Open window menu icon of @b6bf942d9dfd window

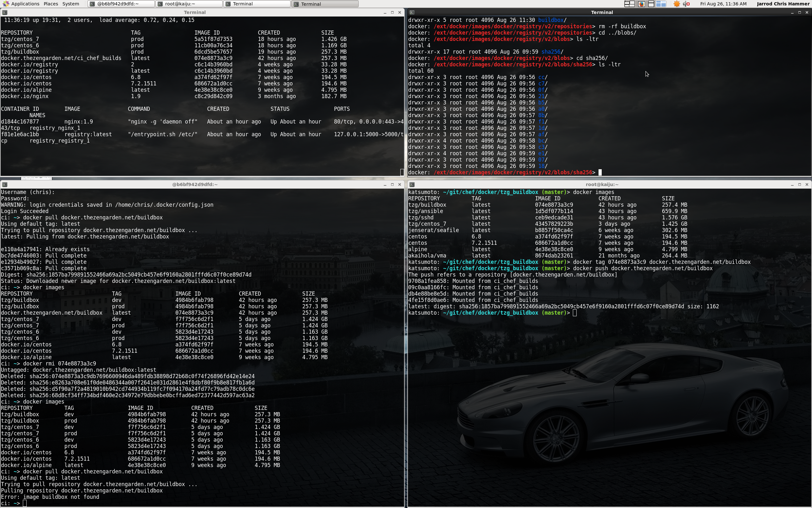point(4,184)
